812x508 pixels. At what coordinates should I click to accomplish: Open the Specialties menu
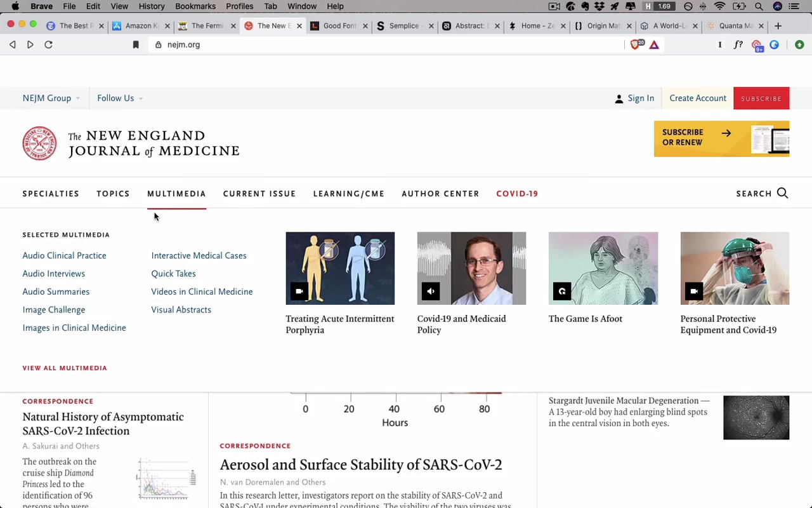pos(51,194)
